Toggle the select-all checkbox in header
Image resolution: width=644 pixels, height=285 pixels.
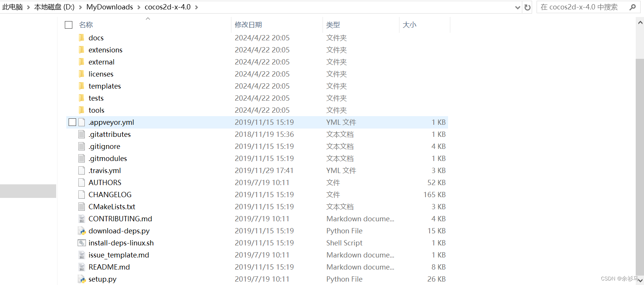tap(69, 25)
